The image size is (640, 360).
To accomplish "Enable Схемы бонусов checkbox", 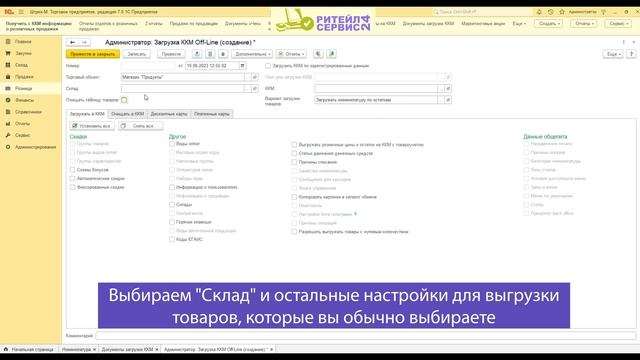I will (72, 170).
